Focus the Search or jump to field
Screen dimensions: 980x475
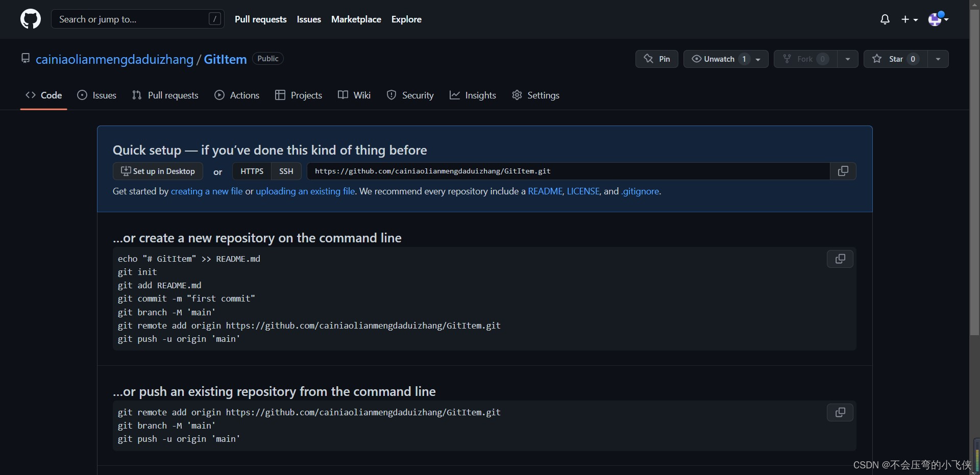click(x=138, y=19)
